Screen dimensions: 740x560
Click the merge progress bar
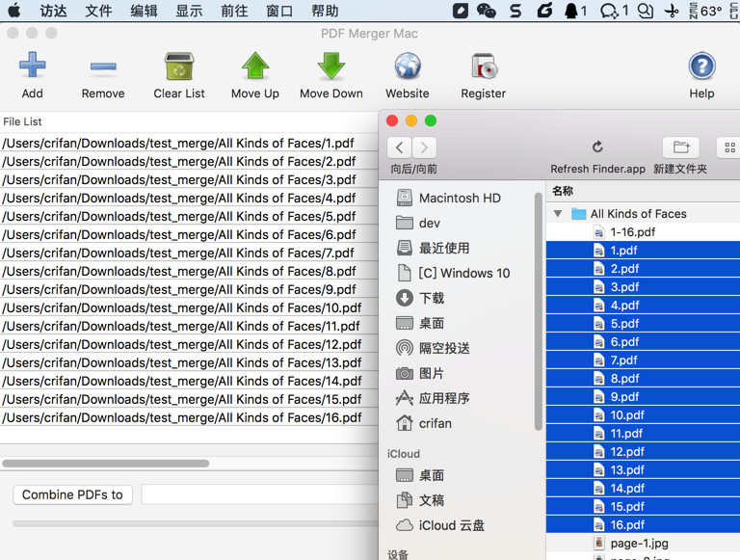pos(196,523)
